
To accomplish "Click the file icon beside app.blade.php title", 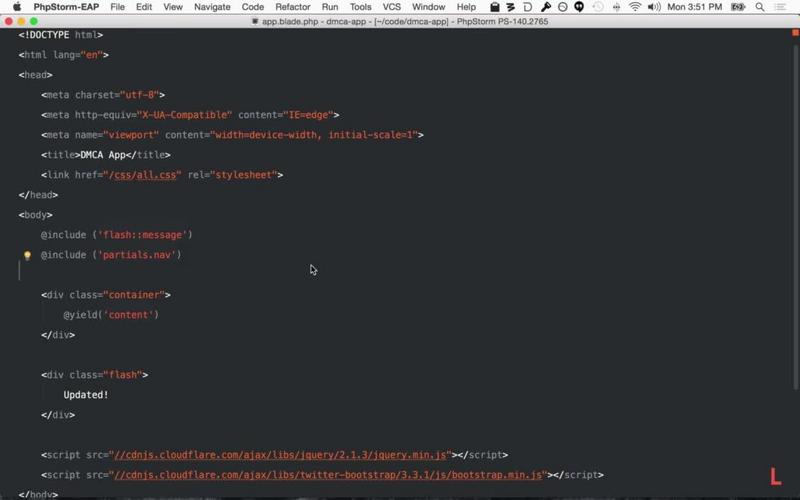I will click(x=255, y=21).
